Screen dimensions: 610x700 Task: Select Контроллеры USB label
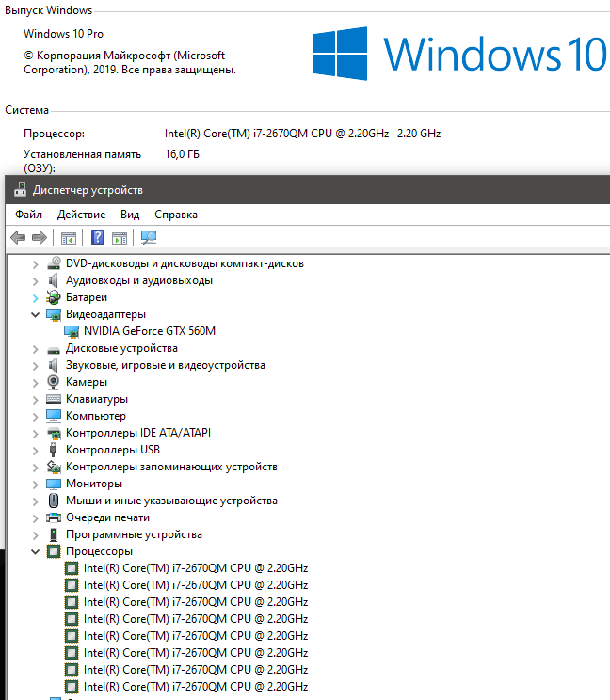[113, 450]
